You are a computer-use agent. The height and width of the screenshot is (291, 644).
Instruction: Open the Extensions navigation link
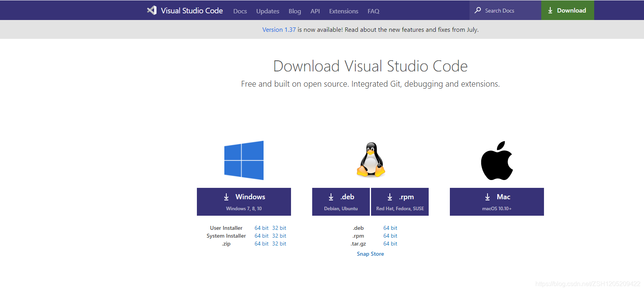(344, 11)
